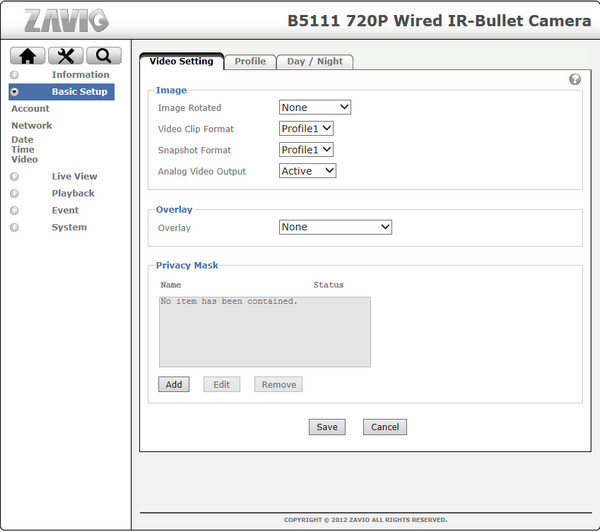
Task: Expand the Analog Video Output dropdown
Action: [x=308, y=171]
